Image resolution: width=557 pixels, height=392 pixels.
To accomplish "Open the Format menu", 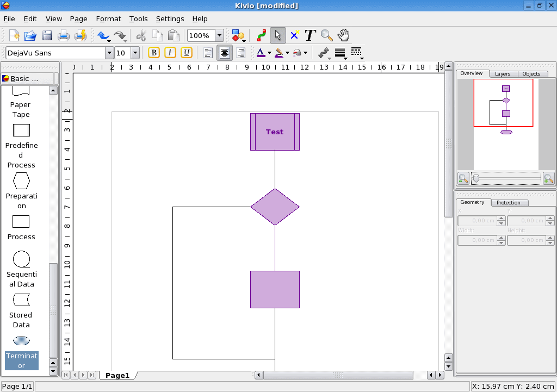I will click(108, 19).
